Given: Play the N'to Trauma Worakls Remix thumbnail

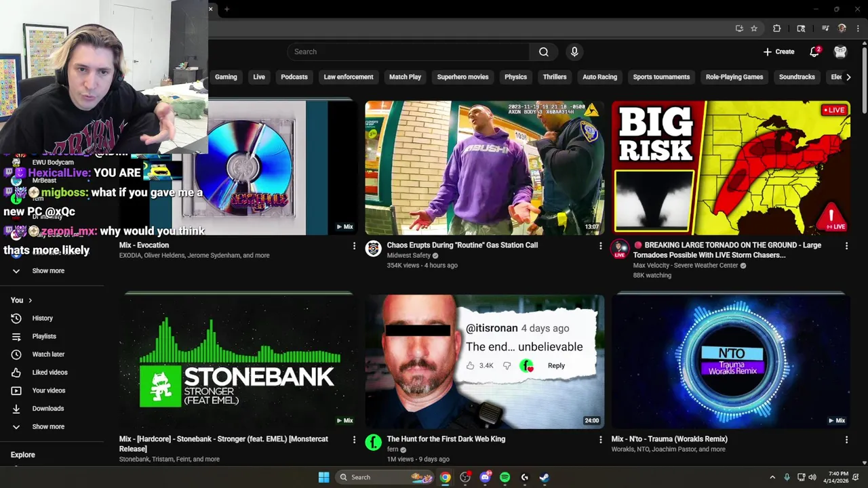Looking at the screenshot, I should 731,361.
